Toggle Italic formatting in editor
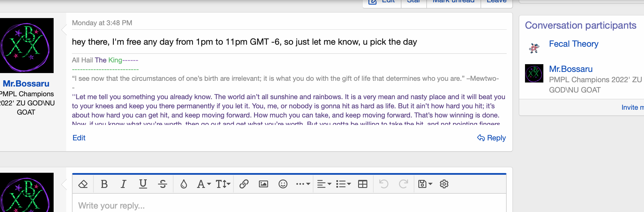The width and height of the screenshot is (644, 212). [124, 184]
